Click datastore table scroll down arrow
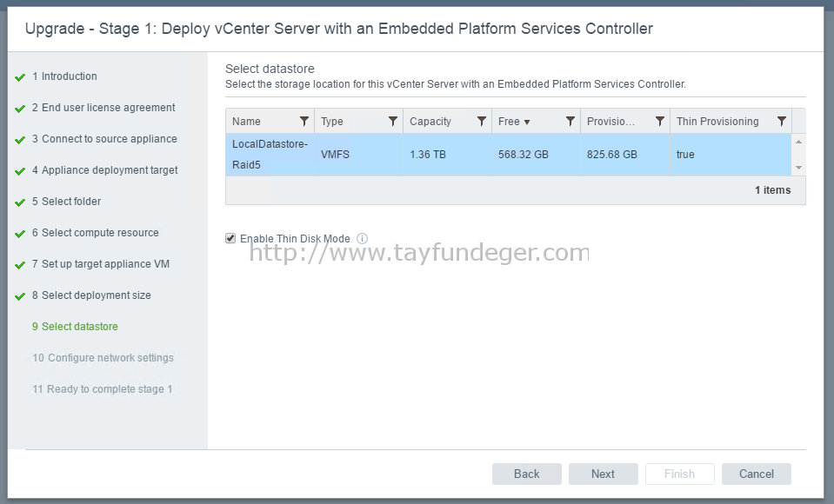 [798, 168]
